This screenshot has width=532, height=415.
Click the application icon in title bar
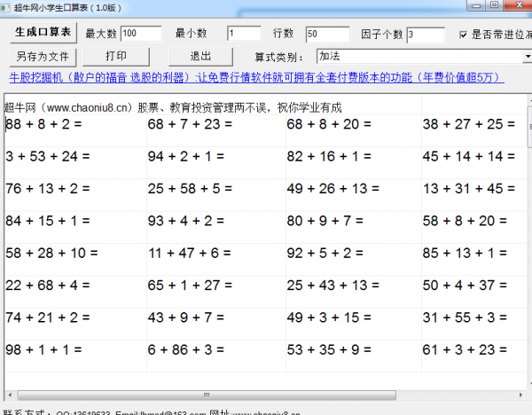pyautogui.click(x=5, y=7)
